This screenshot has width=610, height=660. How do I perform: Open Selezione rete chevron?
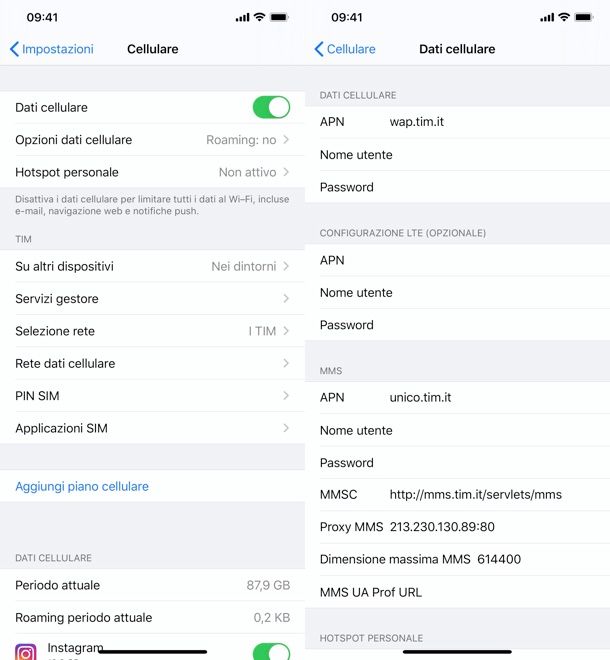(x=286, y=331)
